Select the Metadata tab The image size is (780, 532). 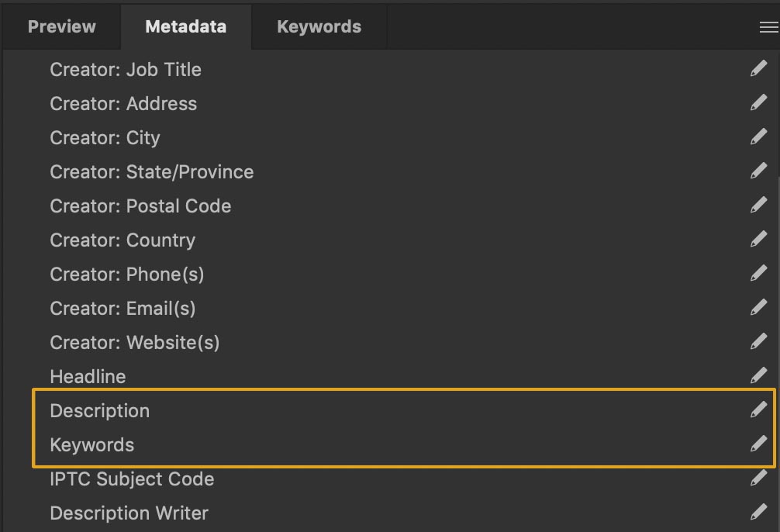coord(185,27)
